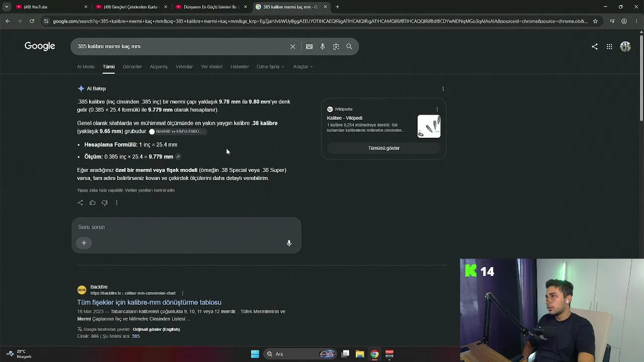Click the microphone in the Soru sorun box

pyautogui.click(x=289, y=243)
